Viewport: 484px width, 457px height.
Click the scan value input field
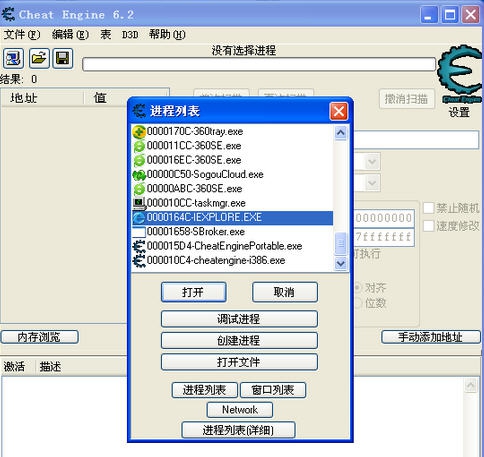coord(417,140)
